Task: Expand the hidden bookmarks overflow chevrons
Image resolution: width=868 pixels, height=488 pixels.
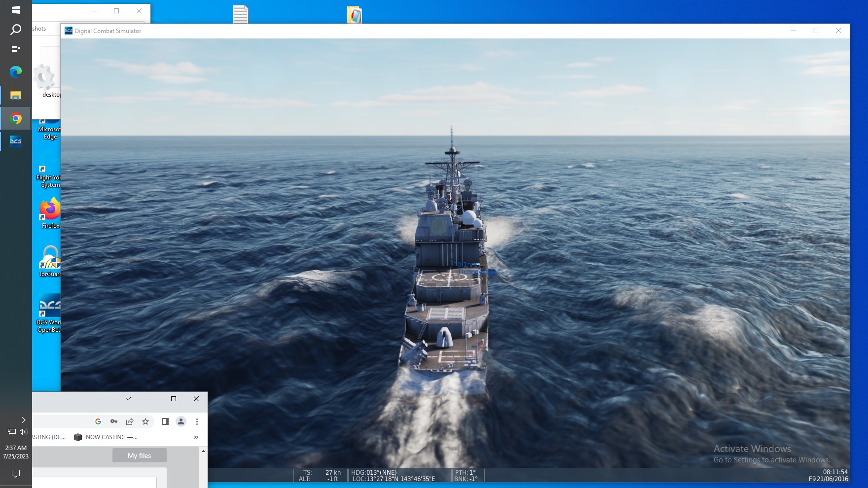Action: (x=196, y=437)
